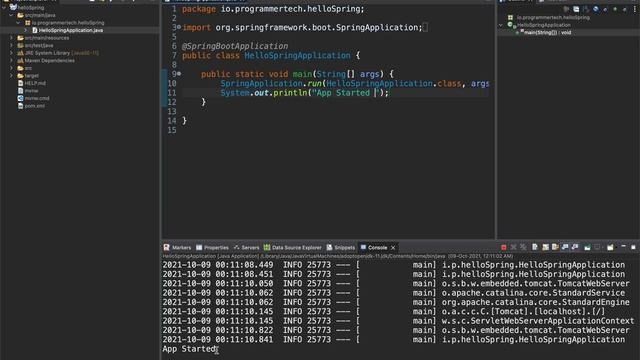Select the mvnw.cmd file
The width and height of the screenshot is (640, 360).
pos(37,98)
